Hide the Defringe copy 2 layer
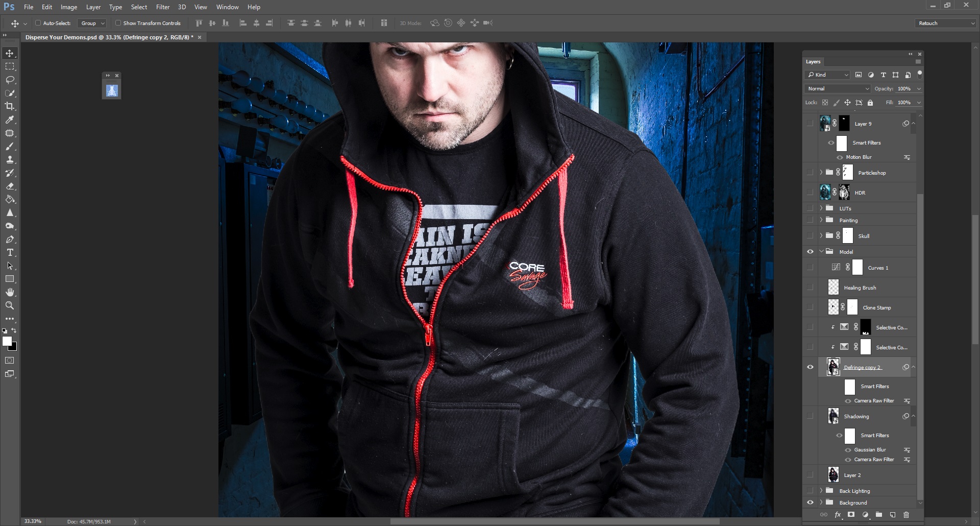The image size is (980, 526). 810,367
